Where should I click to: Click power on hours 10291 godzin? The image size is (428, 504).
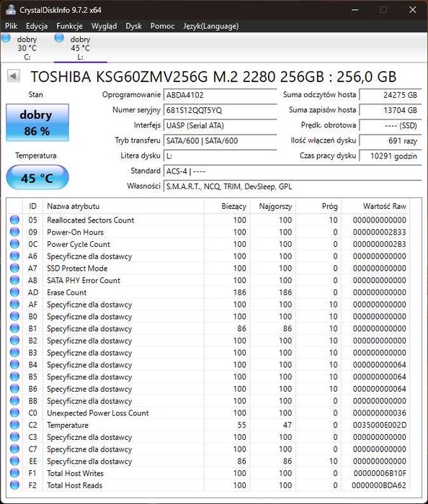[x=390, y=156]
